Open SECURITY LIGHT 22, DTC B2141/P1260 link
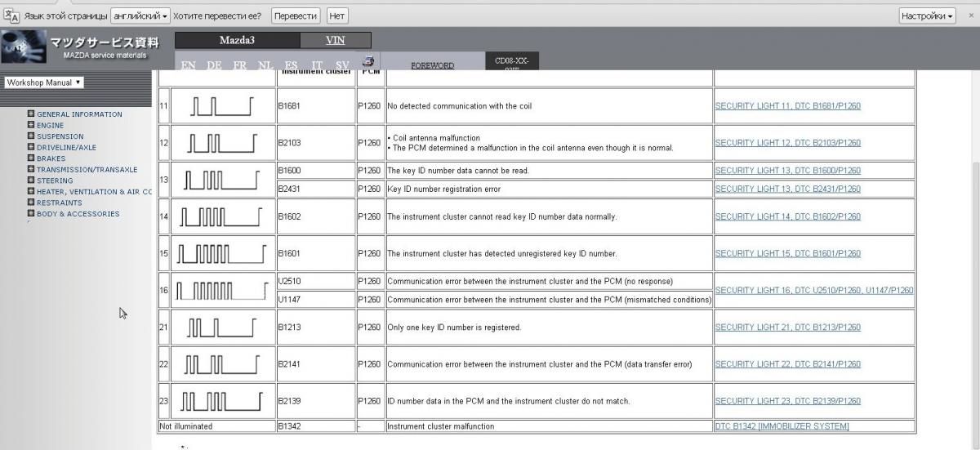980x450 pixels. coord(787,364)
